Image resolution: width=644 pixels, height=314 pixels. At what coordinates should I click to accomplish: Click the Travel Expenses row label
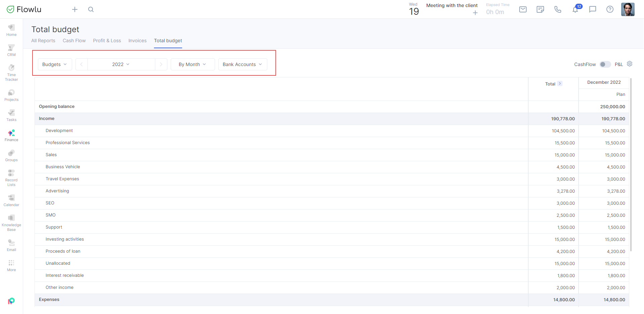(x=62, y=179)
